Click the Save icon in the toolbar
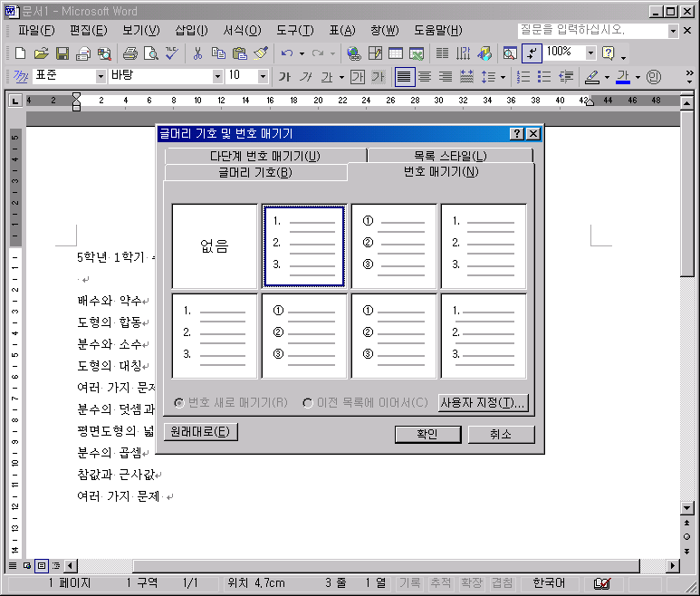 [62, 53]
